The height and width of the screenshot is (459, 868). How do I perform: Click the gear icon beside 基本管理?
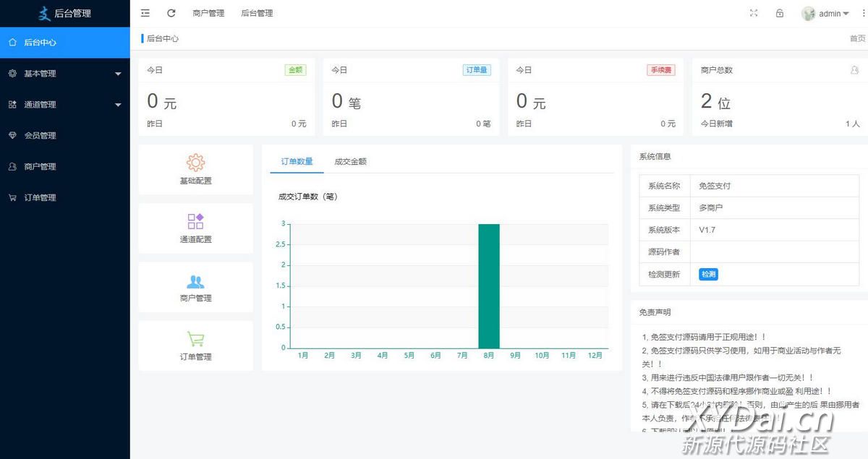[12, 74]
